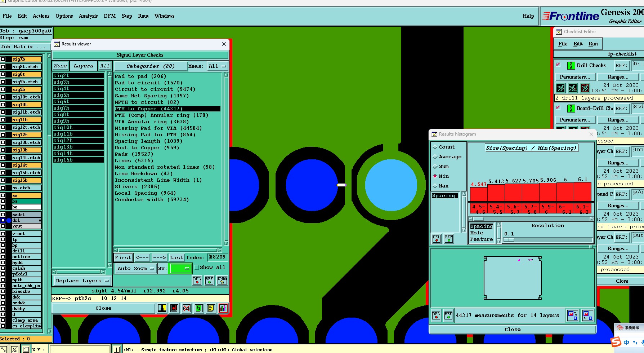Image resolution: width=644 pixels, height=353 pixels.
Task: Click the histogram chart icon in Results viewer
Action: [x=223, y=308]
